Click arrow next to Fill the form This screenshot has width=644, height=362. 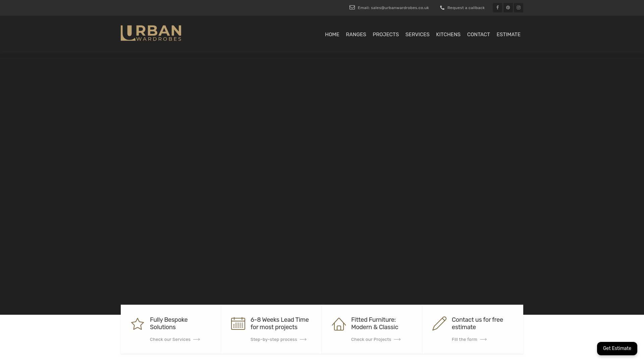click(x=483, y=340)
